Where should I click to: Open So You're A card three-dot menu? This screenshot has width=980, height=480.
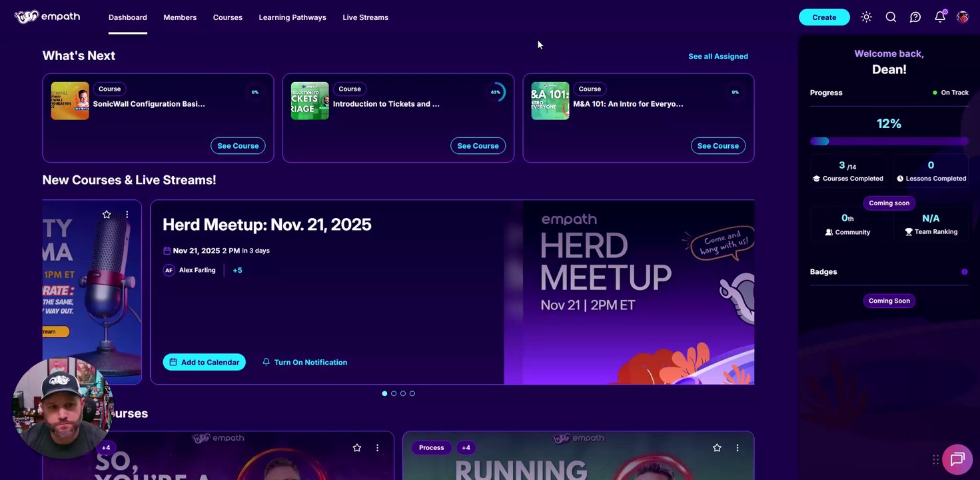tap(377, 448)
